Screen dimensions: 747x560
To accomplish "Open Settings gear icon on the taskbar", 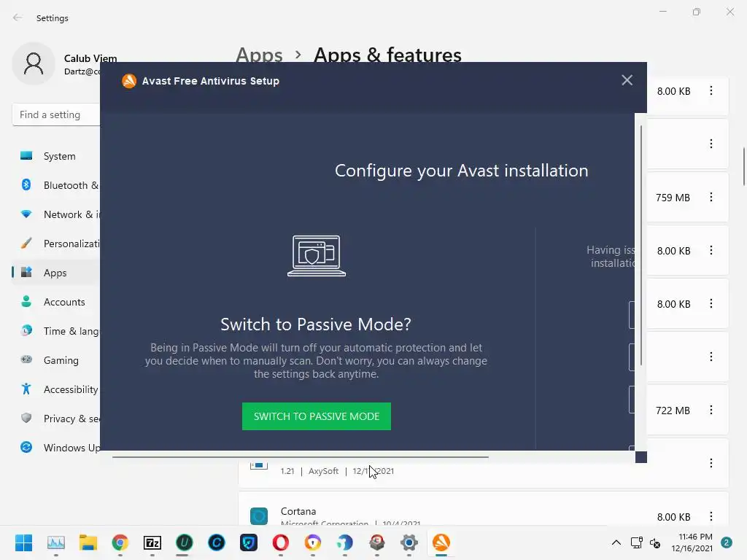I will (409, 542).
